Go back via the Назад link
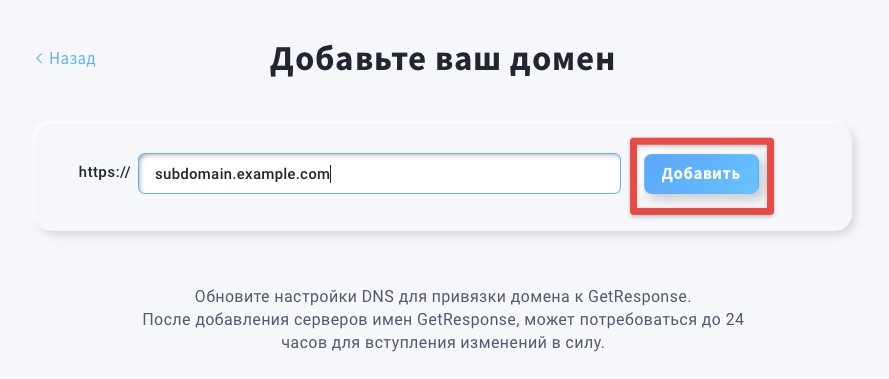The height and width of the screenshot is (379, 889). click(66, 58)
